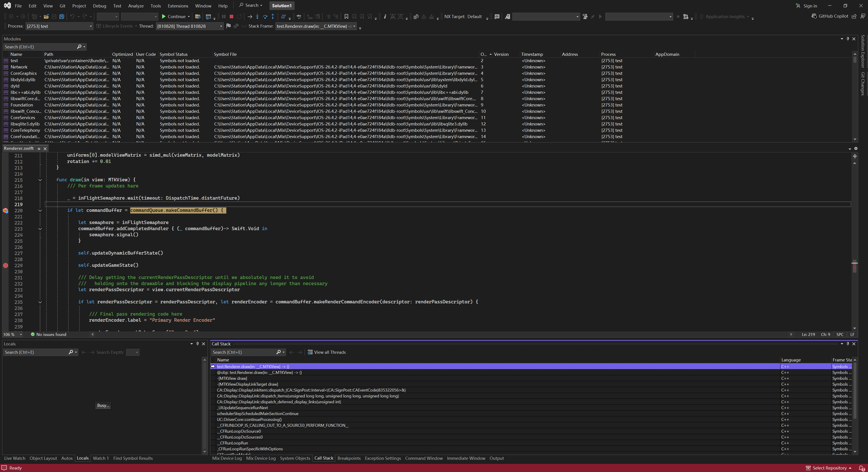868x472 pixels.
Task: Click the View all Threads button
Action: coord(327,352)
